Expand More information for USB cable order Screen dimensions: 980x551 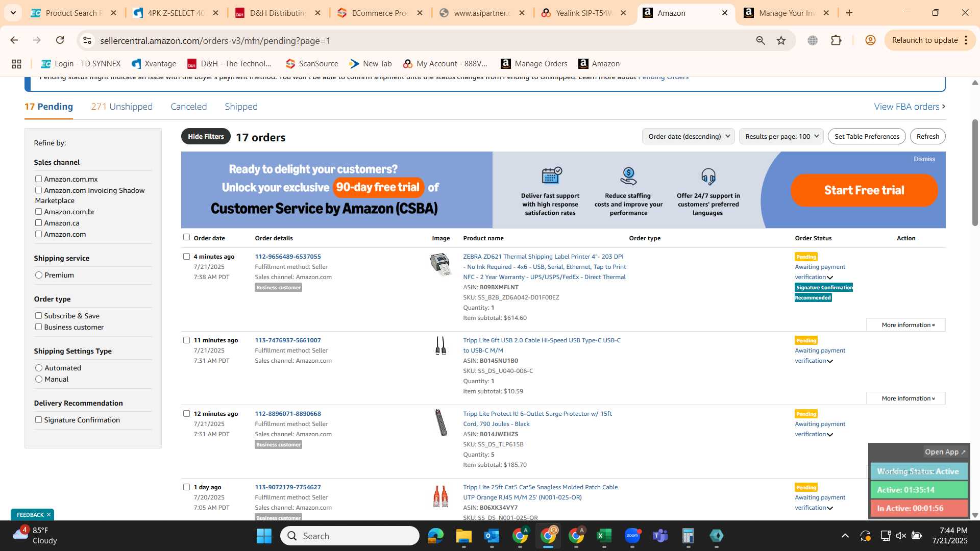[x=906, y=398]
